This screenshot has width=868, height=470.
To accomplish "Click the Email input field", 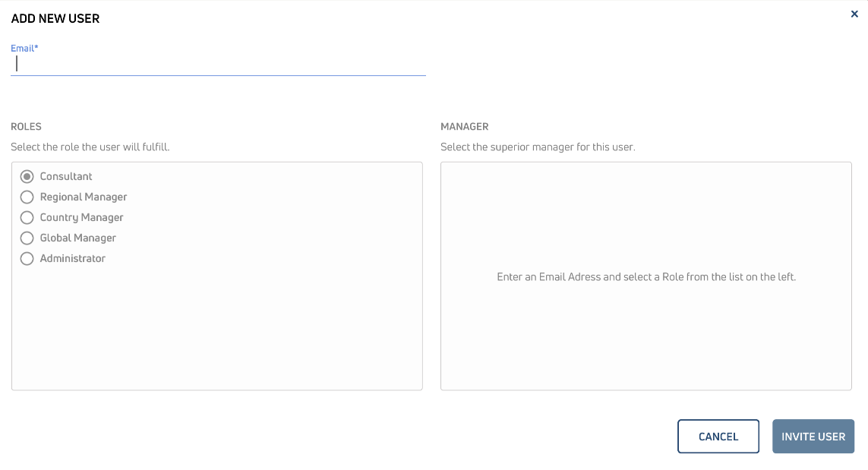I will pyautogui.click(x=218, y=65).
